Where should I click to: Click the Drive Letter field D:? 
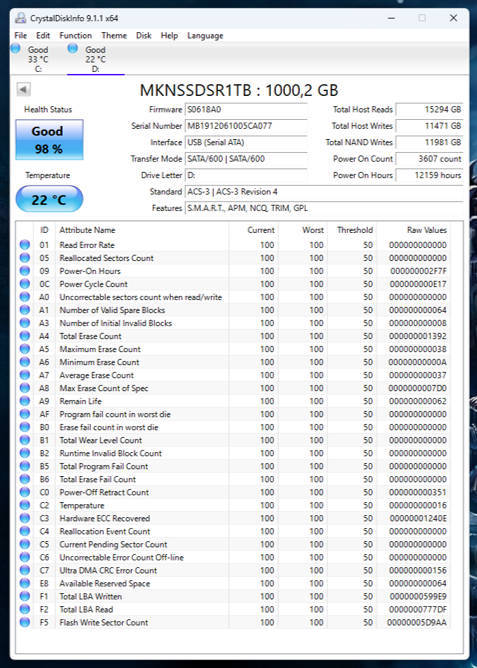[x=246, y=175]
